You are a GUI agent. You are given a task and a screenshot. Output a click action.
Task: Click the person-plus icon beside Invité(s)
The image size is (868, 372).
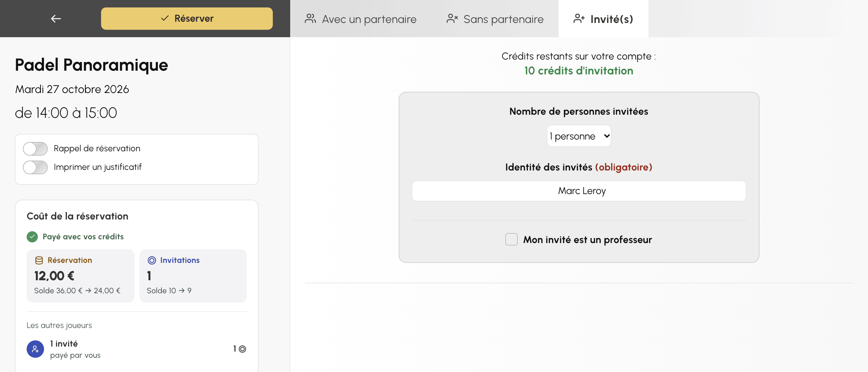(579, 19)
